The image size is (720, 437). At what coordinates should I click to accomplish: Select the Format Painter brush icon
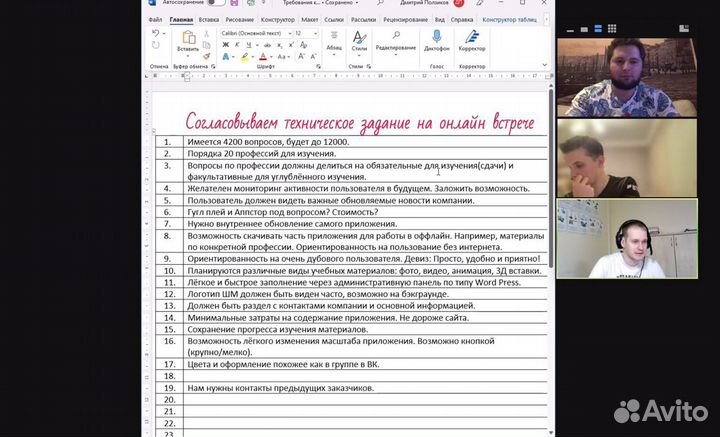tap(209, 55)
